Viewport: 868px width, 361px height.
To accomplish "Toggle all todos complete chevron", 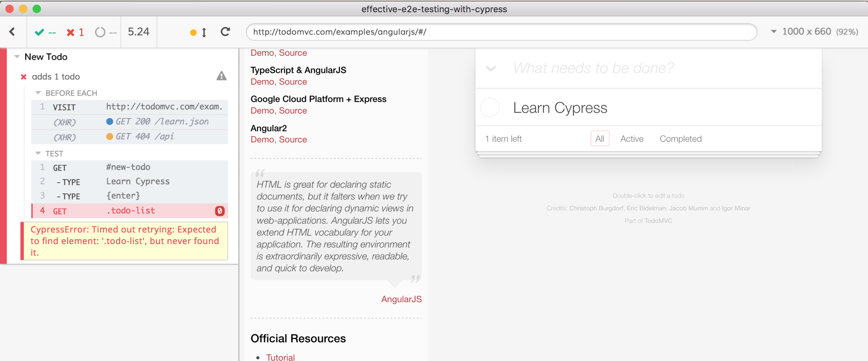I will coord(491,68).
